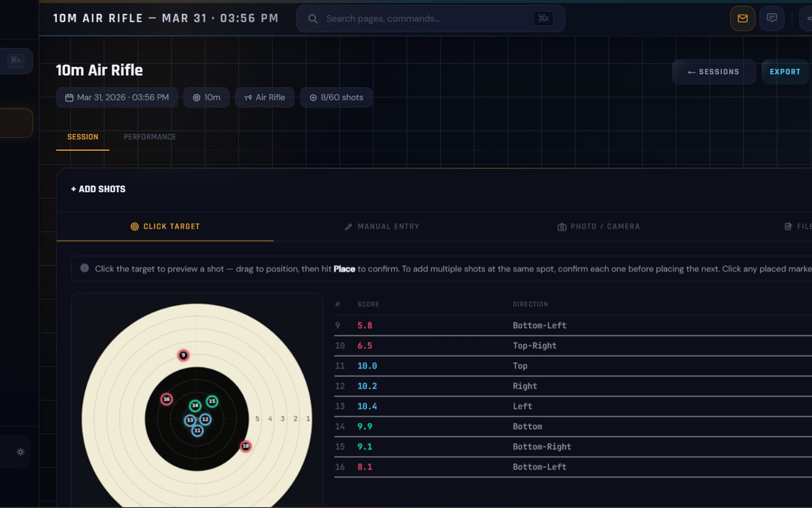Select shot marker 15 on target
Viewport: 812px width, 508px height.
point(212,401)
